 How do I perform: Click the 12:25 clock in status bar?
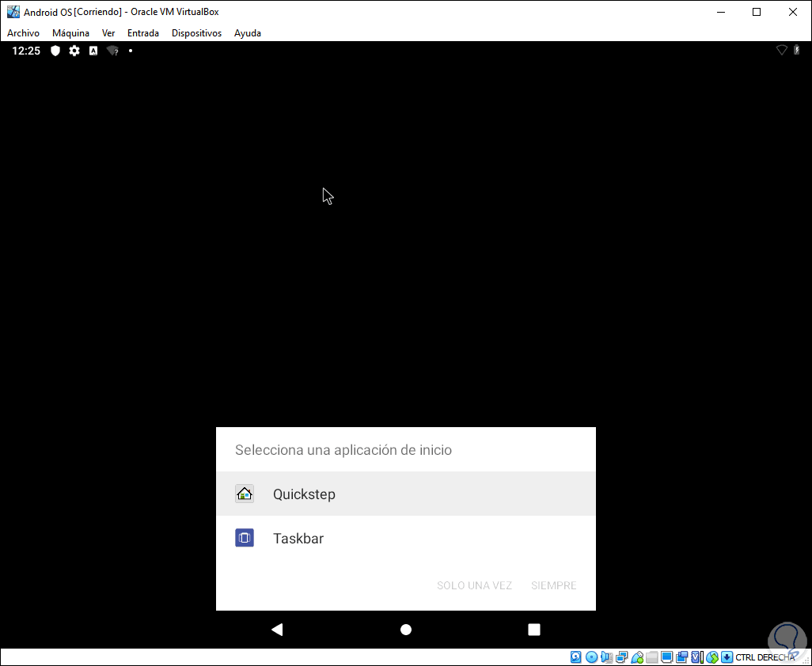26,51
